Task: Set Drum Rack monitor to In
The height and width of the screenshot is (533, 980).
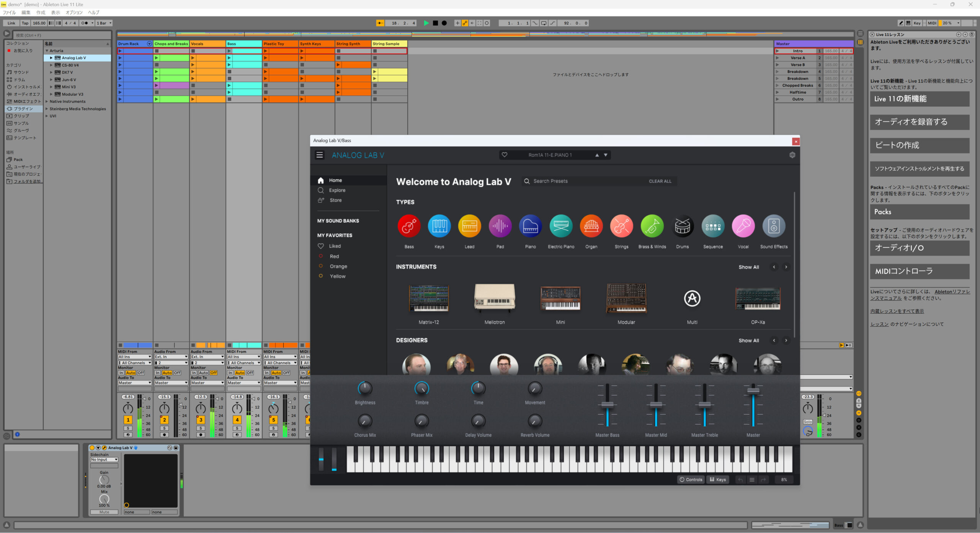Action: coord(121,373)
